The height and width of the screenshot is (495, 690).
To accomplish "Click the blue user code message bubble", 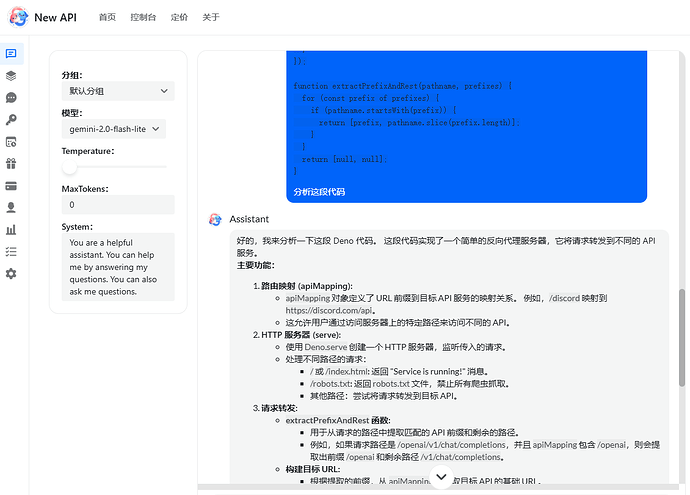I will tap(466, 127).
